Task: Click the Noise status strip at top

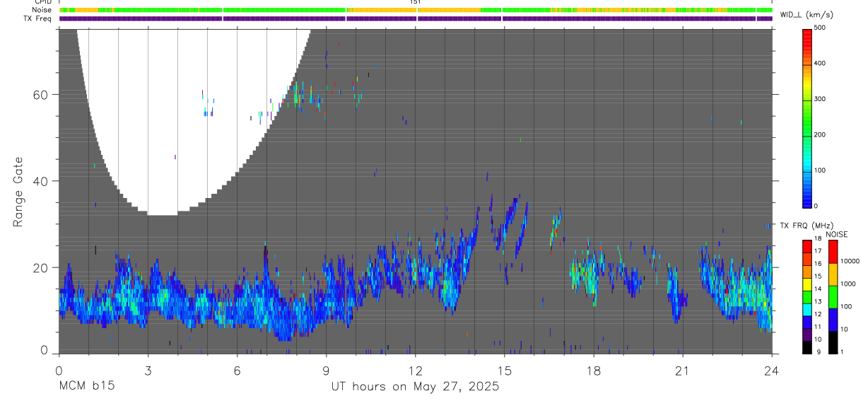Action: tap(416, 10)
